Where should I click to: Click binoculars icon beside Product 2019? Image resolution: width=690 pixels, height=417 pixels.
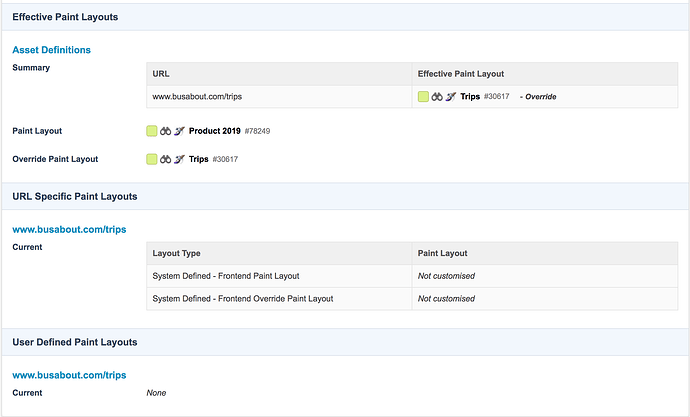(166, 131)
